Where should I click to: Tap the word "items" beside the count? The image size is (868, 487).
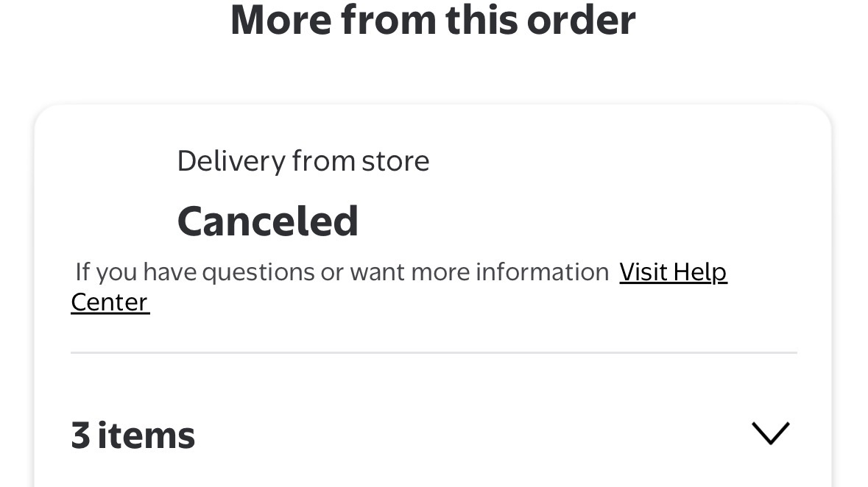coord(147,435)
